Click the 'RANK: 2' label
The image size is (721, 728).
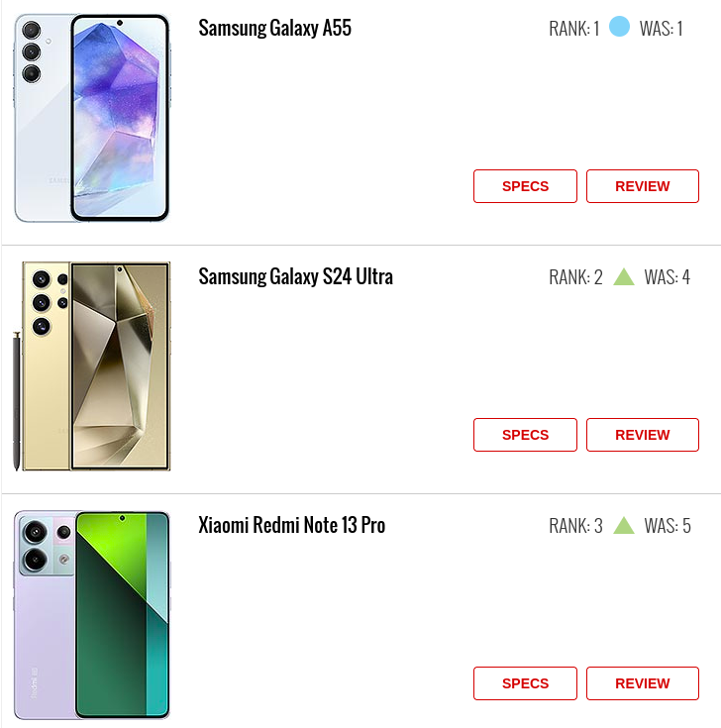tap(575, 277)
